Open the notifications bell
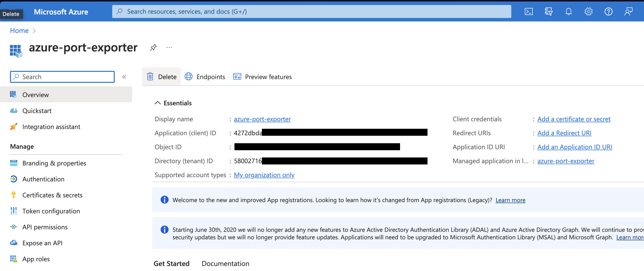The image size is (644, 271). [568, 11]
